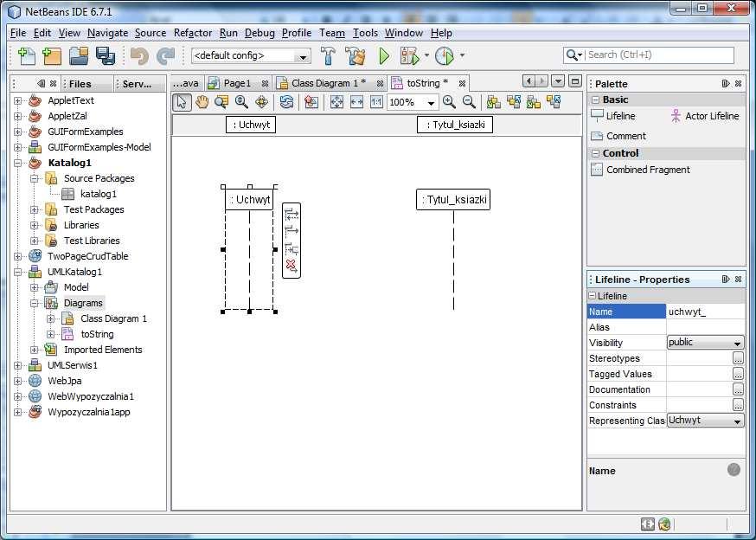Collapse the UMLKatalog1 project node
Screen dimensions: 756x540
18,273
